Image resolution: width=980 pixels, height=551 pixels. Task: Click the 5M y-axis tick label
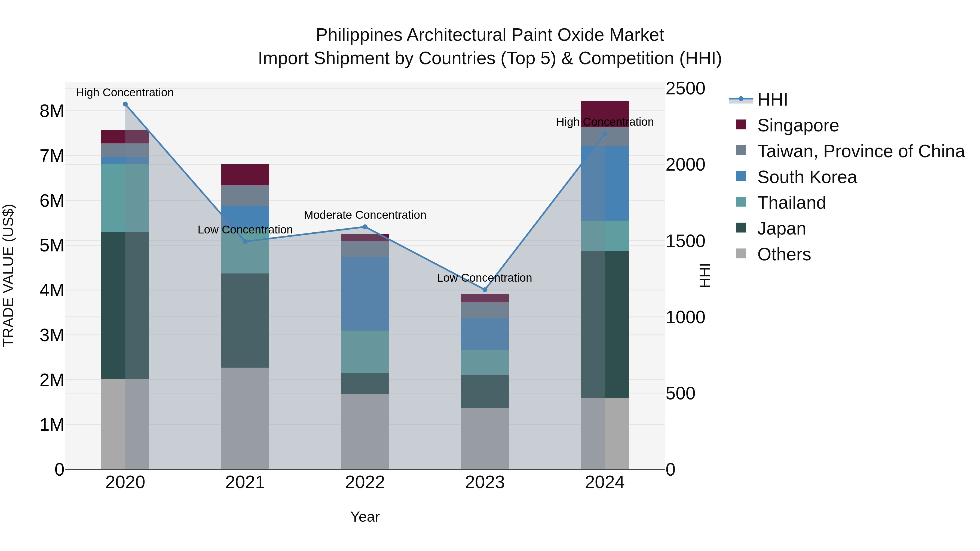[x=52, y=245]
